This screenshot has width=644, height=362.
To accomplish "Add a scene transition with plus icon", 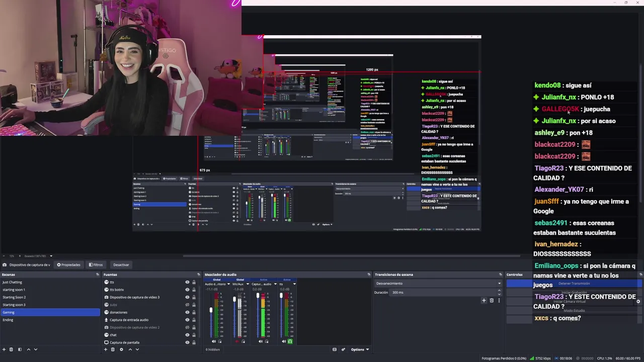I will 484,301.
